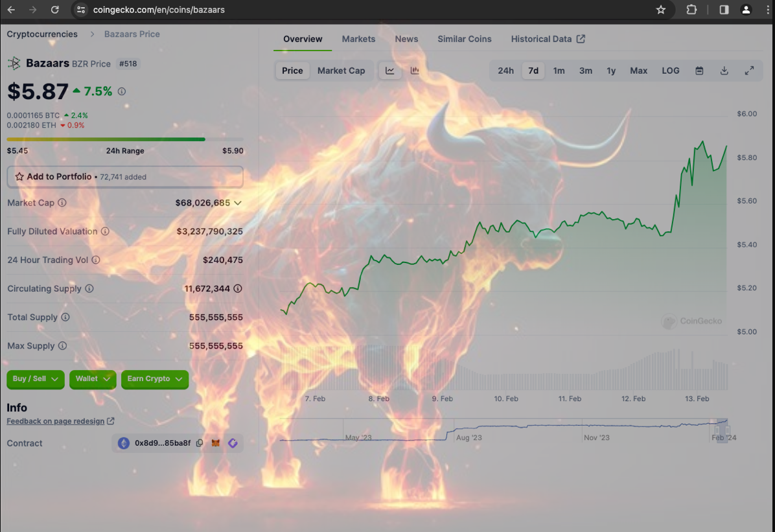This screenshot has height=532, width=775.
Task: Go to Cryptocurrencies breadcrumb link
Action: coord(42,34)
